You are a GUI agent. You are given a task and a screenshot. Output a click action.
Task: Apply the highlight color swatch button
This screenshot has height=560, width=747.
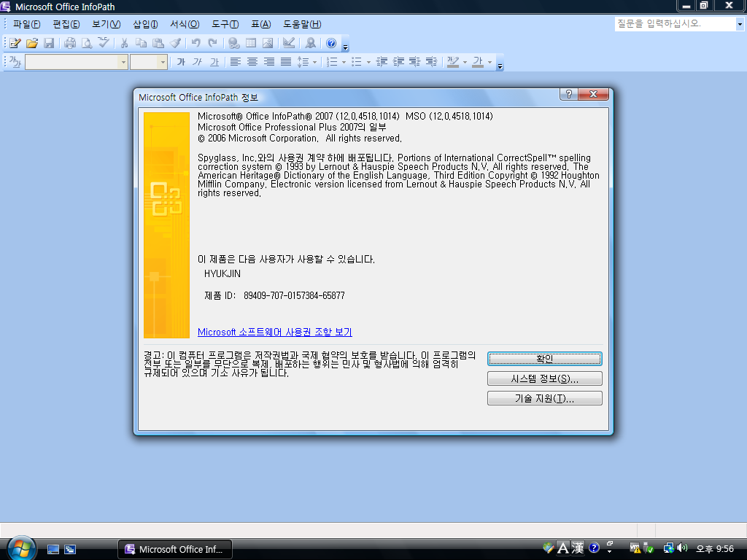[x=453, y=62]
